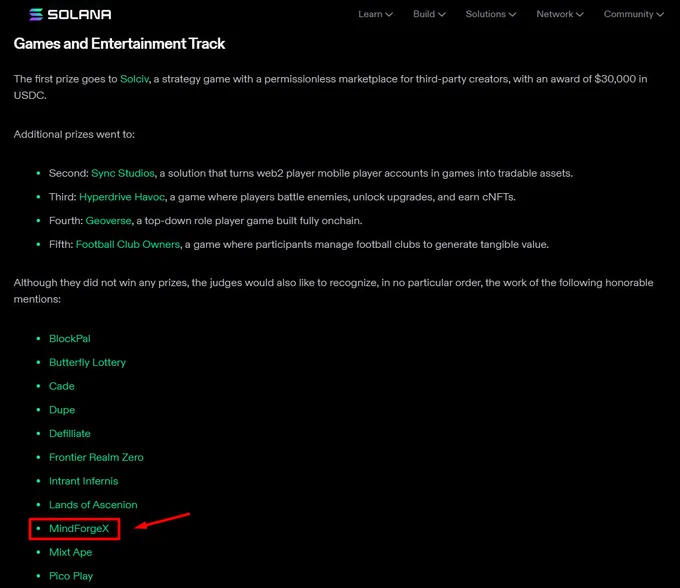Open the Football Club Owners link
Screen dimensions: 680x588
(128, 245)
